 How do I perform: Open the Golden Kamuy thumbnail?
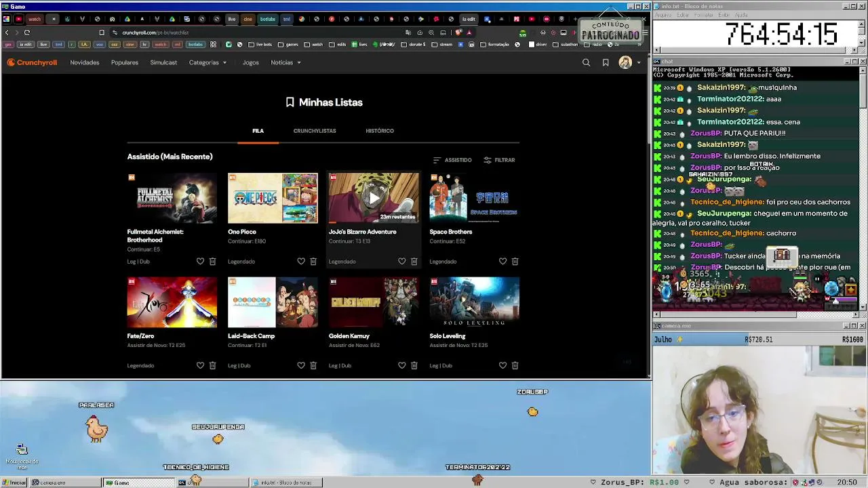click(x=374, y=302)
